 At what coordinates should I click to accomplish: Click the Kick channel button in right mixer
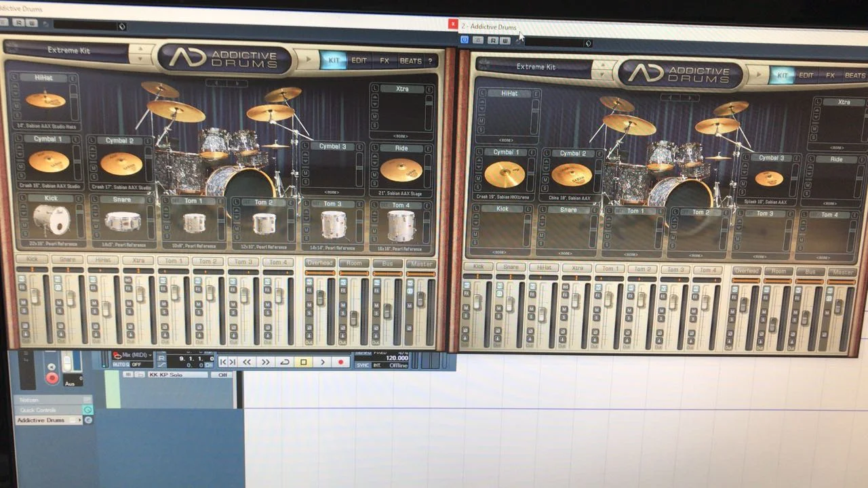coord(478,266)
